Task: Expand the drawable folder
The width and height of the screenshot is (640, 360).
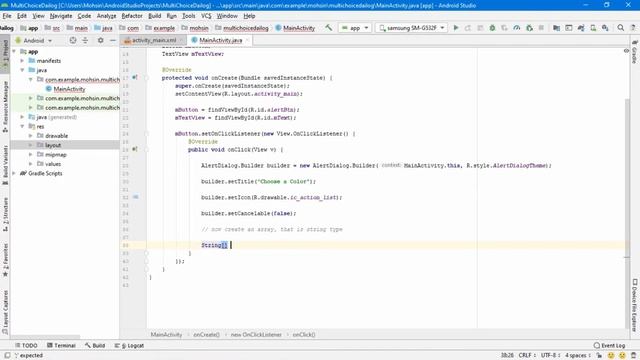Action: 31,136
